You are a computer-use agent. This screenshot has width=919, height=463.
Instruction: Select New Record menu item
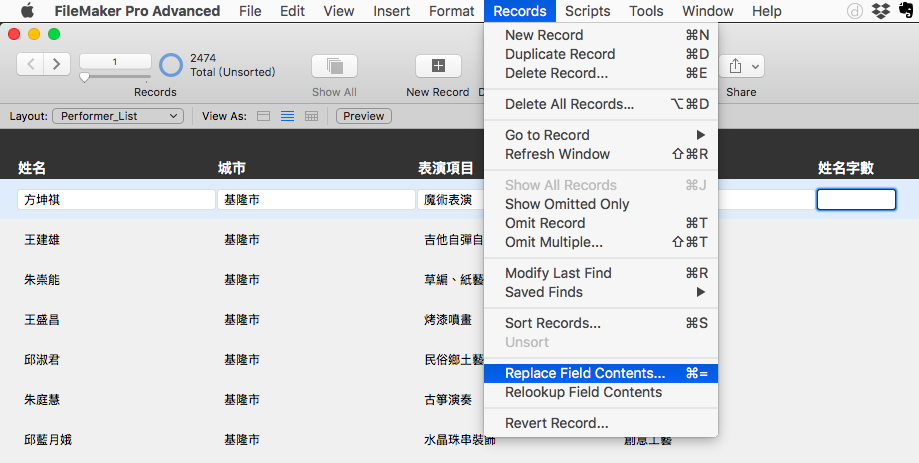601,35
